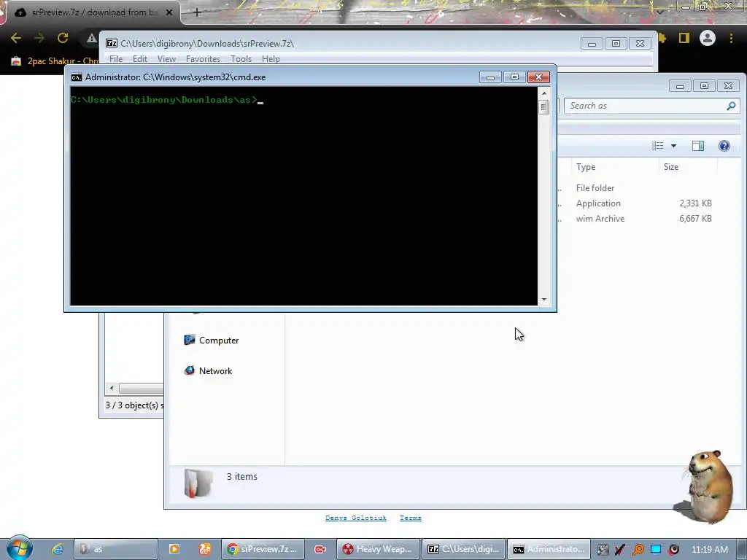Click the cmd scrollbar down arrow
The width and height of the screenshot is (747, 560).
543,300
